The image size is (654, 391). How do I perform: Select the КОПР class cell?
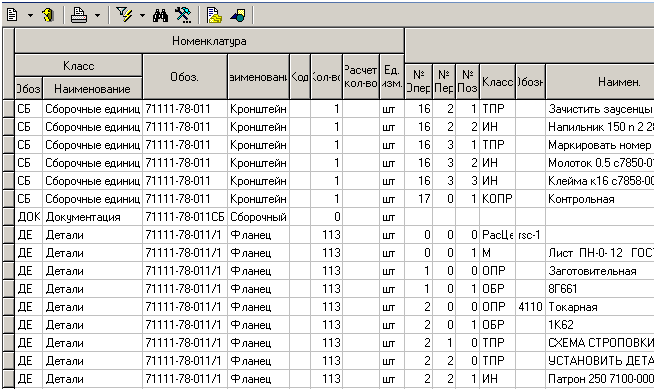tap(497, 199)
